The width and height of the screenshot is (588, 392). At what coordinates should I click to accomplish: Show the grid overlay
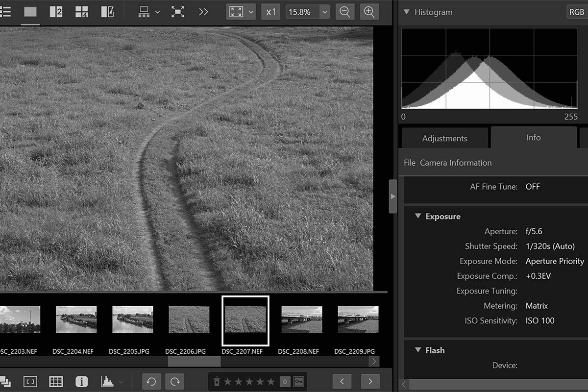click(x=56, y=381)
